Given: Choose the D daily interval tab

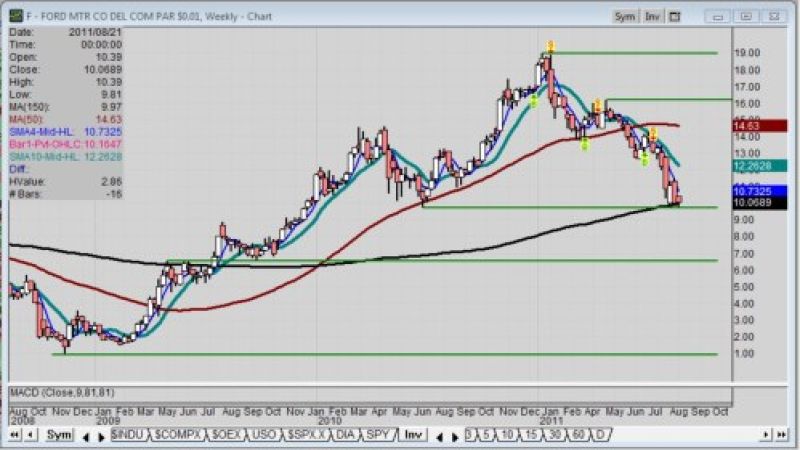Looking at the screenshot, I should coord(600,436).
